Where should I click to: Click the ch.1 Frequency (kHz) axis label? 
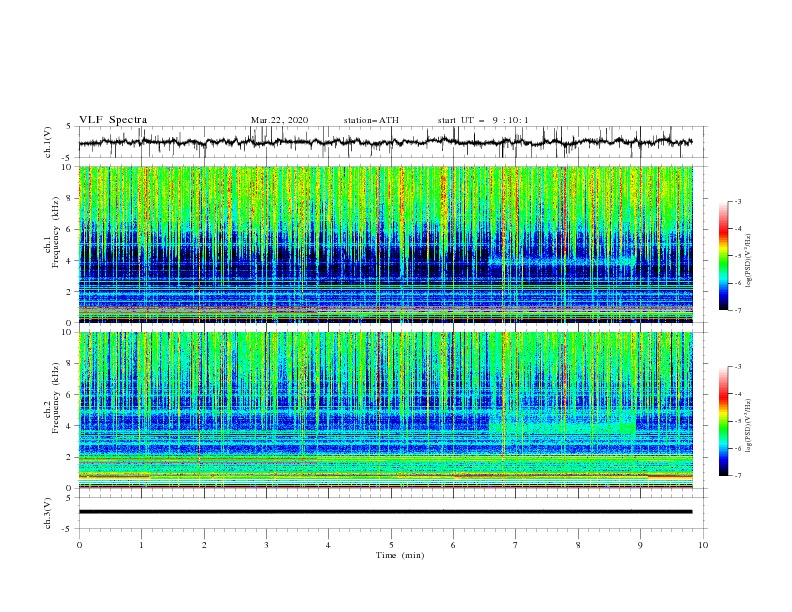52,244
